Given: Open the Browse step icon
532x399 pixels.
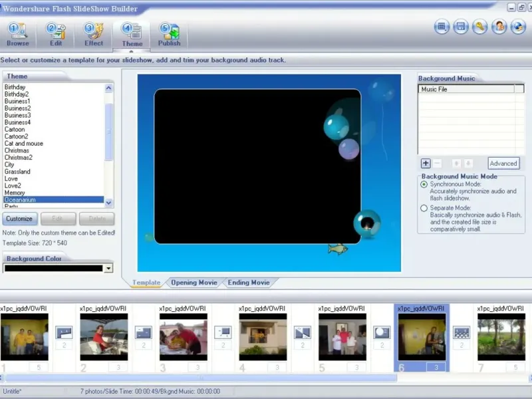Looking at the screenshot, I should point(18,33).
